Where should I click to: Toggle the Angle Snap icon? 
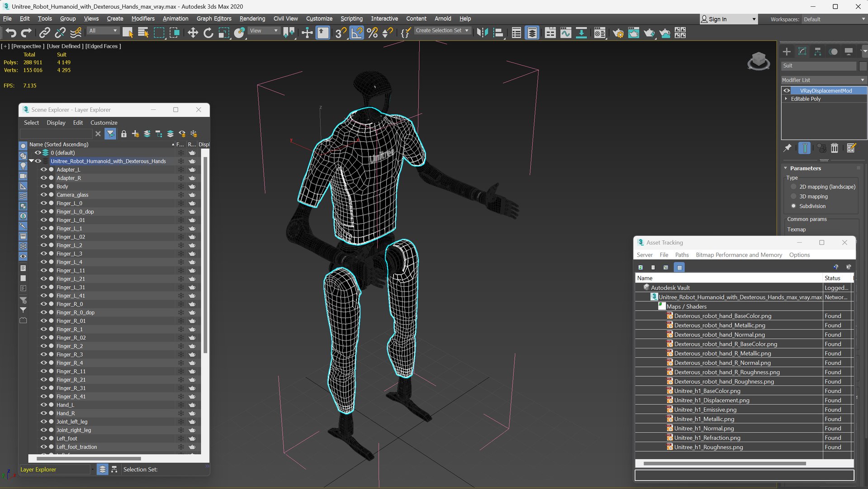point(357,33)
